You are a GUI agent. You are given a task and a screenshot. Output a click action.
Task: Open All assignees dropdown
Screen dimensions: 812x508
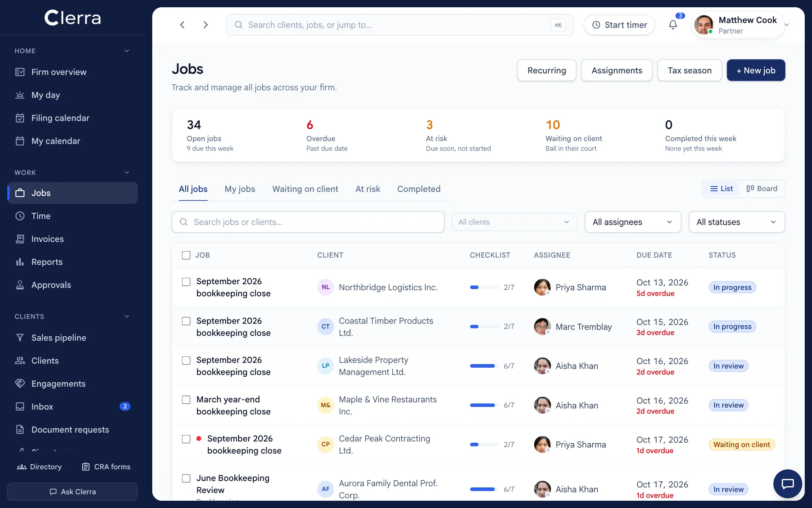(x=633, y=222)
